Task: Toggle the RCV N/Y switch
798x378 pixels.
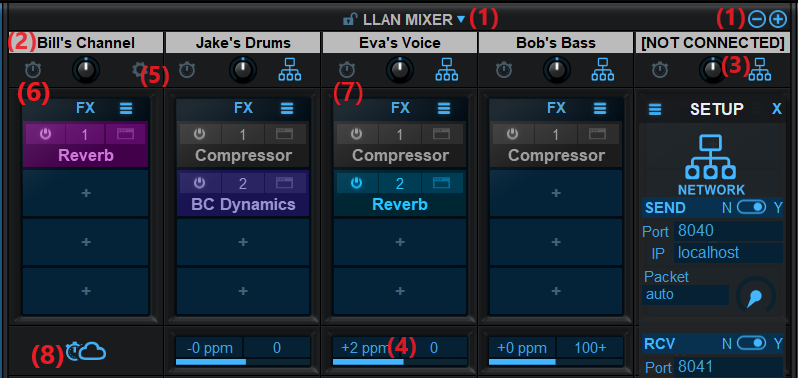Action: pos(751,343)
